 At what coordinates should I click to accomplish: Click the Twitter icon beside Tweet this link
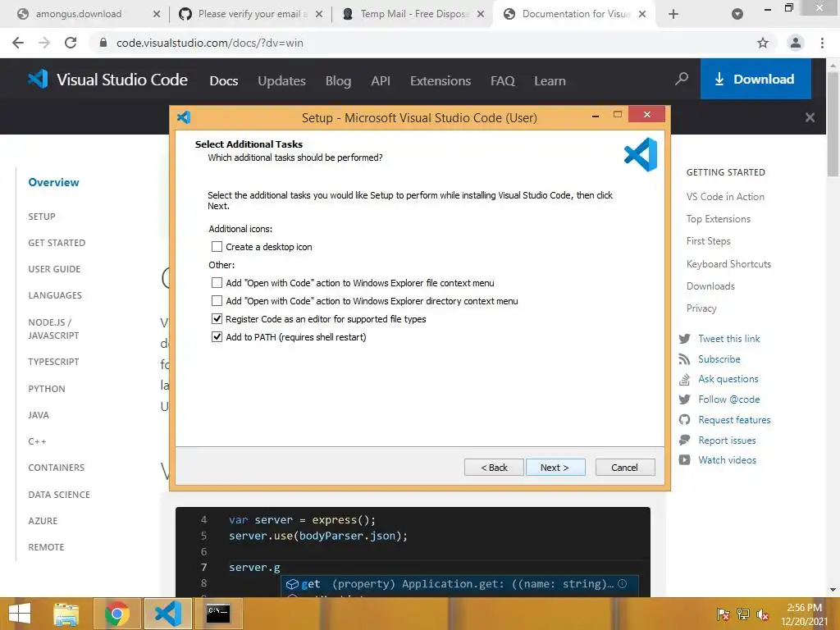[x=684, y=339]
